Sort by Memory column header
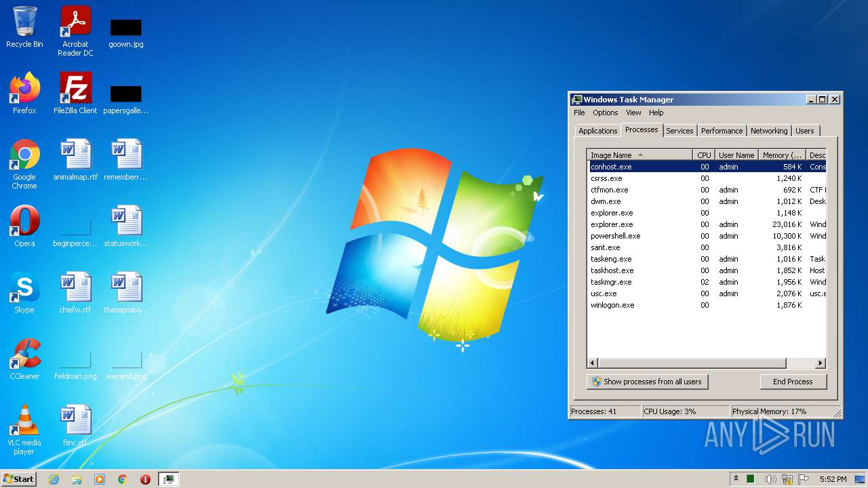The height and width of the screenshot is (488, 868). [781, 155]
